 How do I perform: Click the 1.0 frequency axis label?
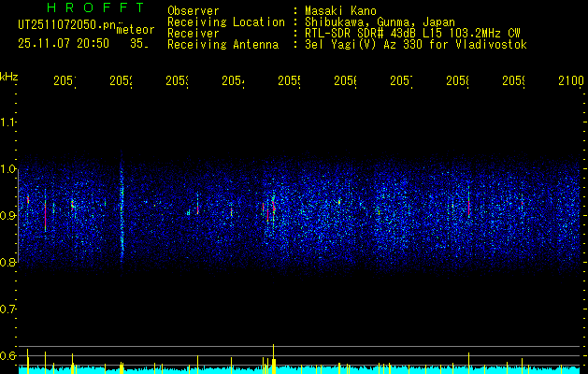tap(7, 169)
